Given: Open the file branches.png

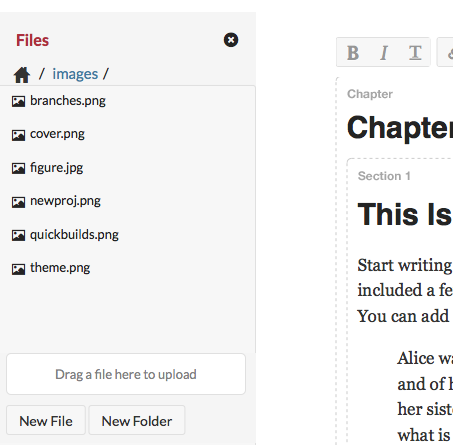Looking at the screenshot, I should 68,101.
